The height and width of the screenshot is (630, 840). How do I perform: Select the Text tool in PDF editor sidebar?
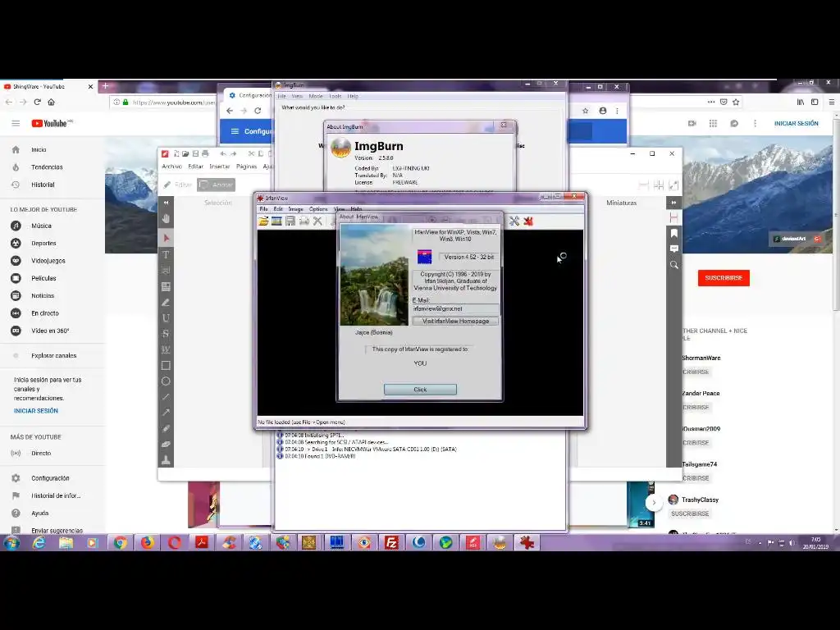tap(166, 254)
